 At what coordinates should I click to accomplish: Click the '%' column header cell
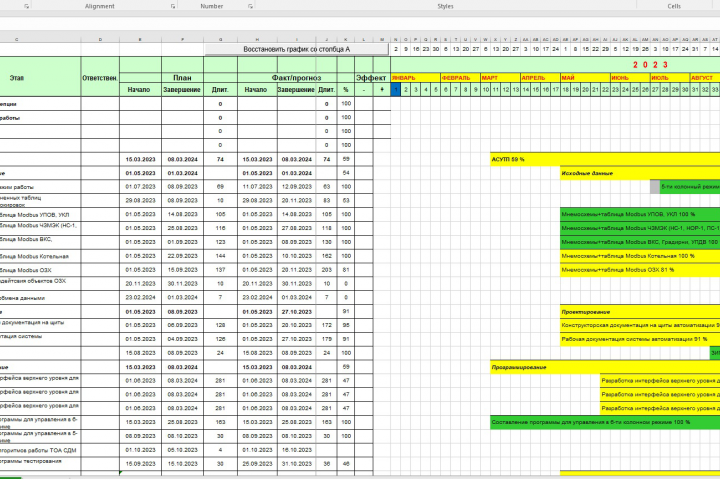346,90
